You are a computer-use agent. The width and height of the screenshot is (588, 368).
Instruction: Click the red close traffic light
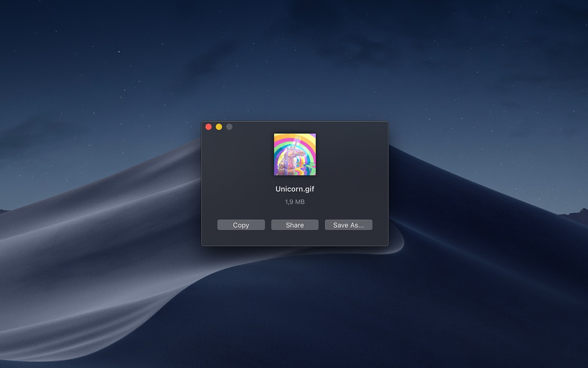point(209,127)
